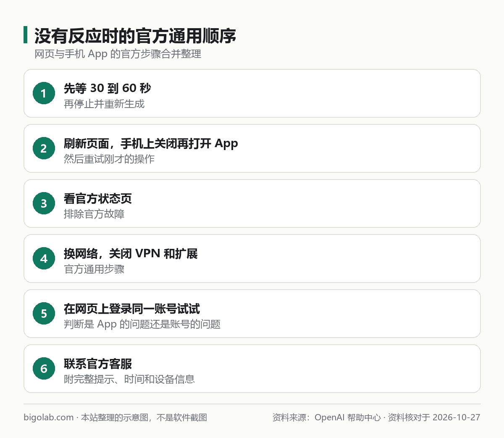Select heading '在网页上登录同一账号试试'
This screenshot has height=438, width=504.
(132, 309)
